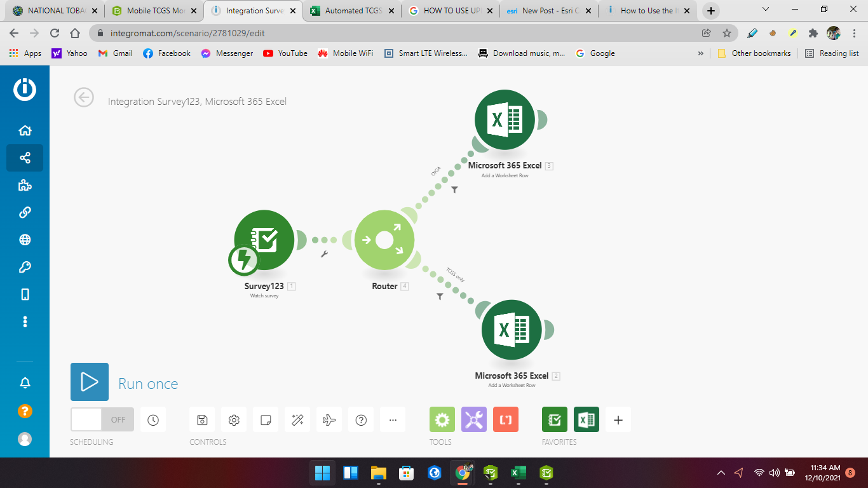The image size is (868, 488).
Task: Add the Excel favorite module
Action: tap(587, 420)
